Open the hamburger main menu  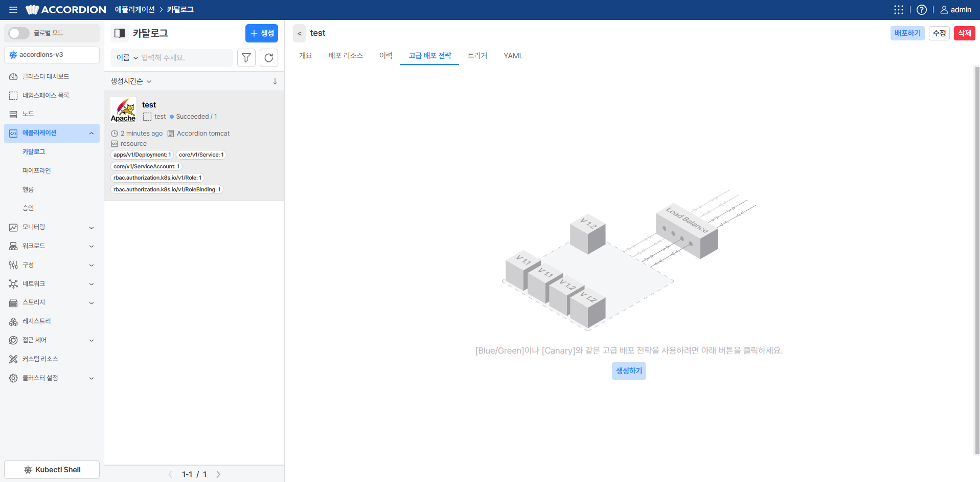click(x=13, y=10)
